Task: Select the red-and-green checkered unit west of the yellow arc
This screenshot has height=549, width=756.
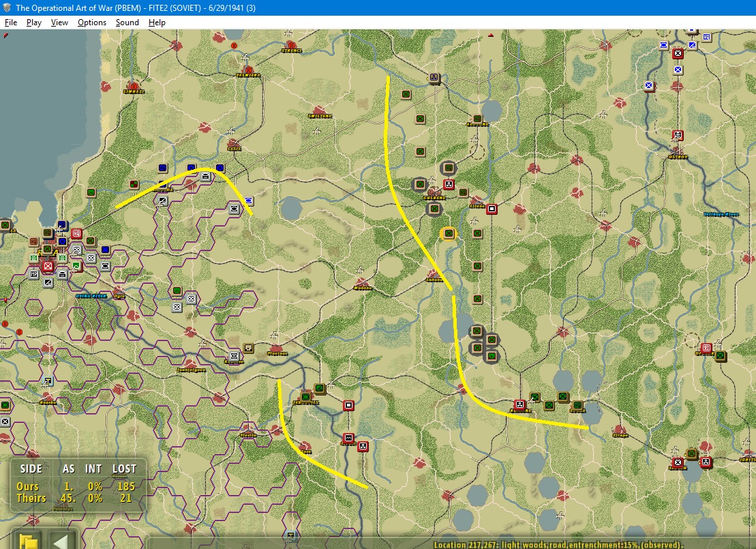Action: tap(134, 184)
